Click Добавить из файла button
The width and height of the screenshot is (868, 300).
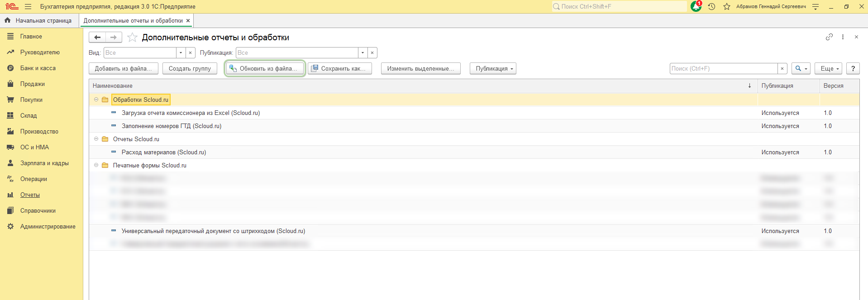click(x=124, y=69)
